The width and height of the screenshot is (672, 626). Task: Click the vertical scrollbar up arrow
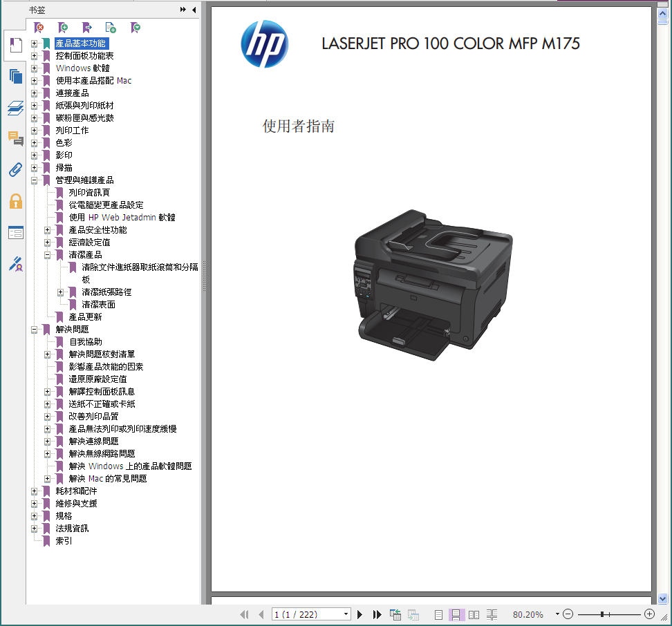tap(662, 13)
